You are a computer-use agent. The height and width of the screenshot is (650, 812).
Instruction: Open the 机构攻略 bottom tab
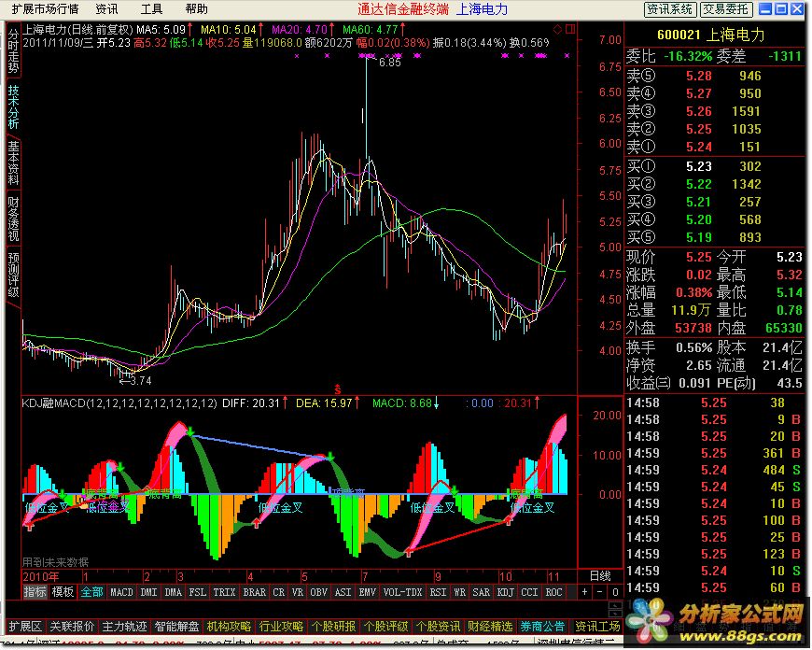point(229,627)
